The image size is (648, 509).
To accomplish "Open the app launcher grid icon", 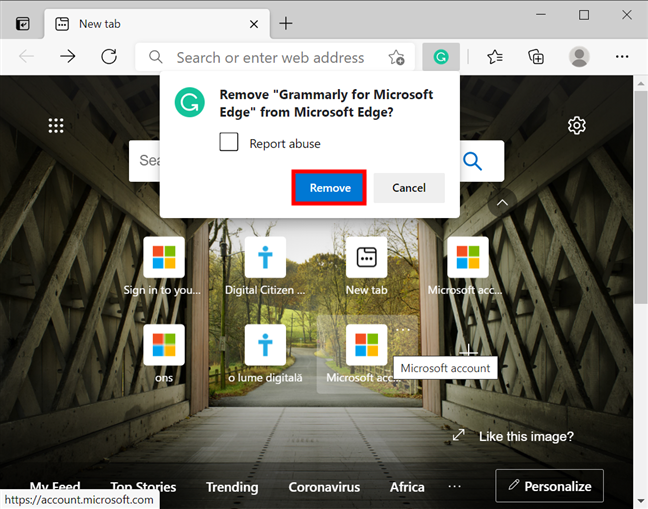I will pos(56,126).
